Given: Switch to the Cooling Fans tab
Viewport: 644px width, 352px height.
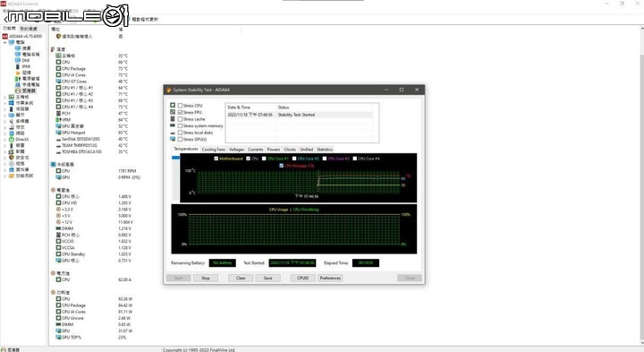Looking at the screenshot, I should (x=214, y=150).
